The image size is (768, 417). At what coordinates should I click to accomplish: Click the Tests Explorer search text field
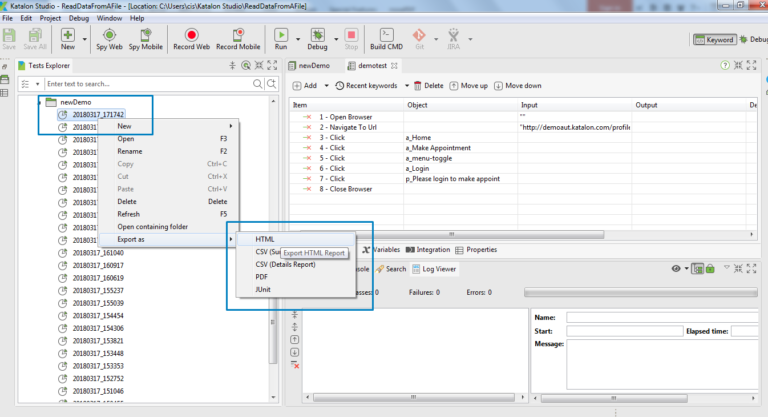[x=147, y=84]
